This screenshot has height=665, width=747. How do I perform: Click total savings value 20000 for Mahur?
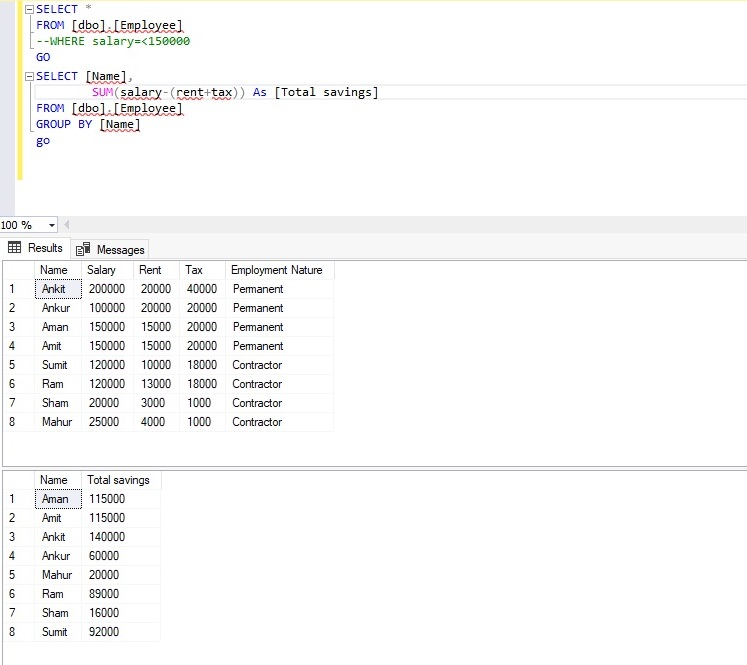coord(121,575)
